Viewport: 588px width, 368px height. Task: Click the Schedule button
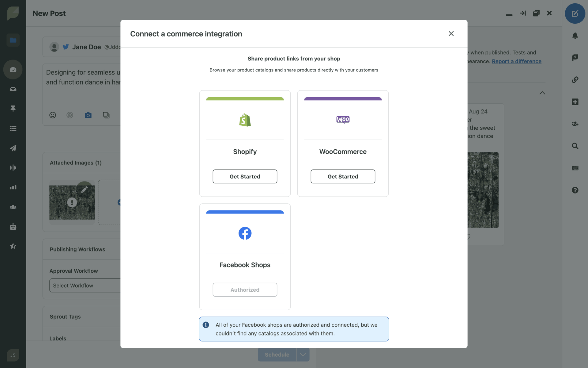coord(277,355)
